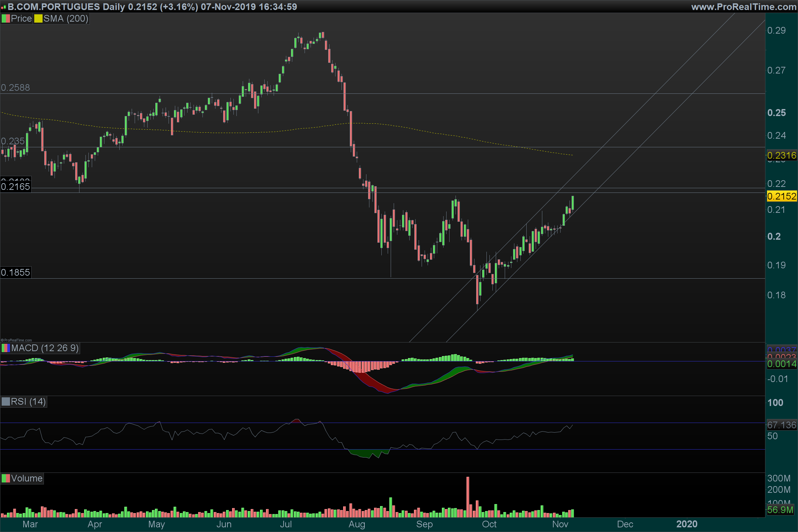The width and height of the screenshot is (798, 532).
Task: Select the 0.2316 SMA value tag
Action: tap(781, 155)
